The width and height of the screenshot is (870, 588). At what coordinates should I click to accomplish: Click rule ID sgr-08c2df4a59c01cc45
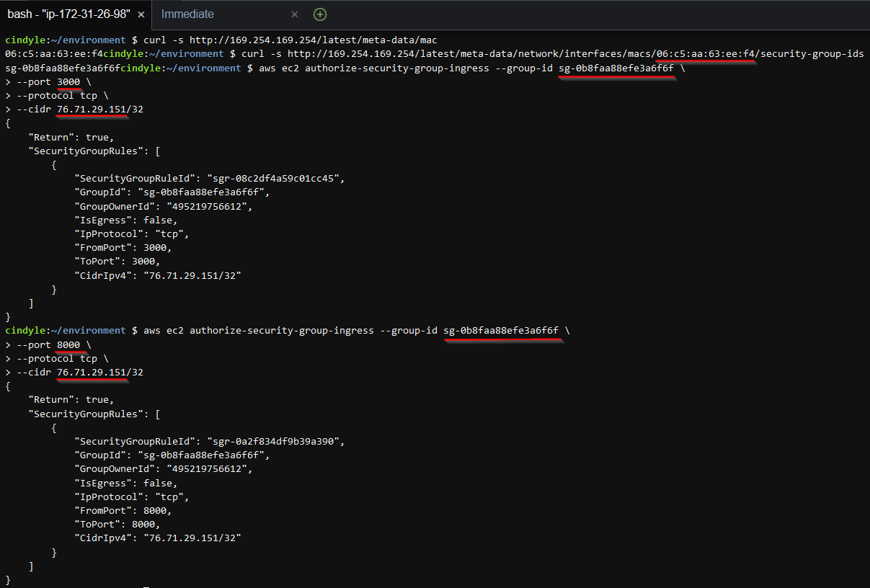pos(275,179)
